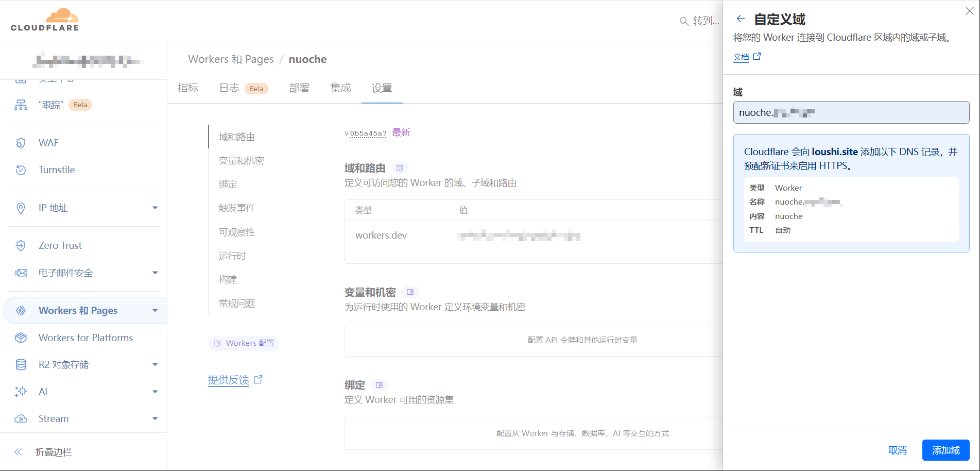This screenshot has height=471, width=980.
Task: Click the version hash 0b5a45a7
Action: pyautogui.click(x=368, y=133)
